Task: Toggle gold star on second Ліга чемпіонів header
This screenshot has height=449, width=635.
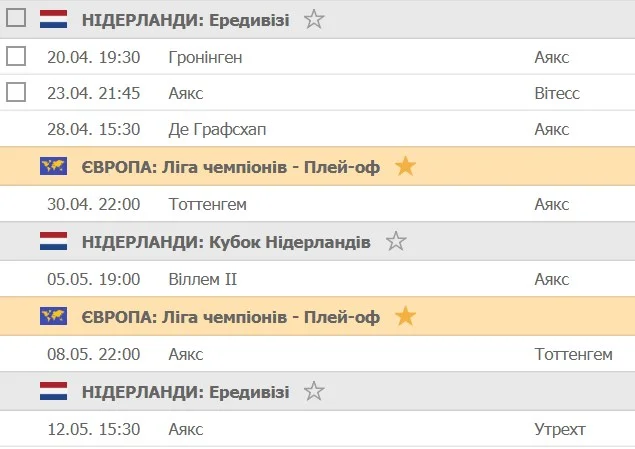Action: (405, 317)
